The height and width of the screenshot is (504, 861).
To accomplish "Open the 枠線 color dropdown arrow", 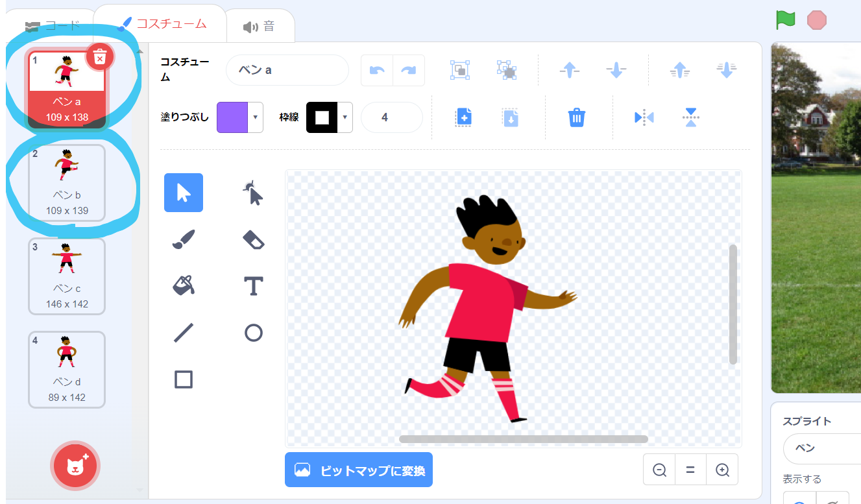I will pos(345,117).
